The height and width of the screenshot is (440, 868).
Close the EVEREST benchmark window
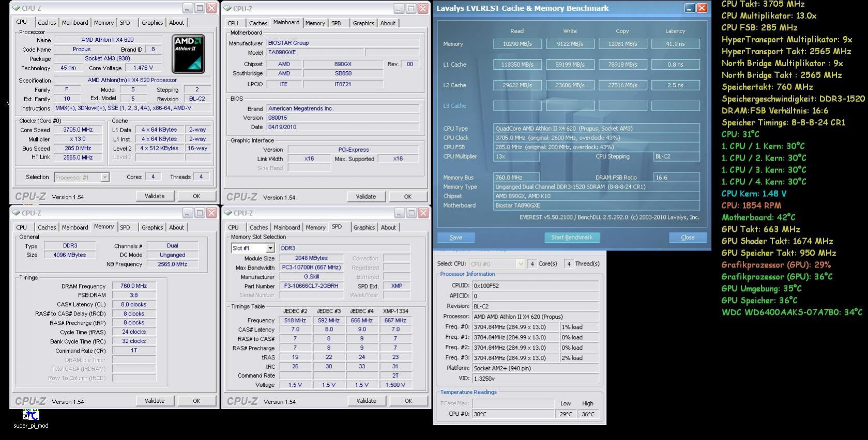(x=702, y=8)
